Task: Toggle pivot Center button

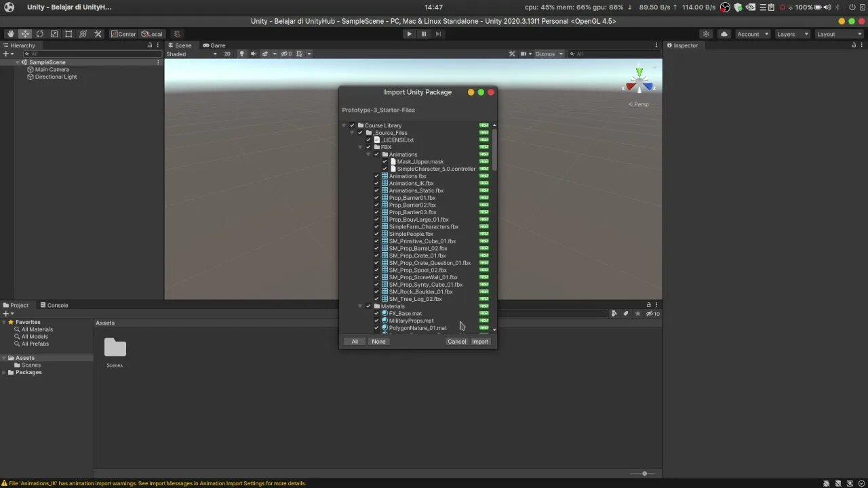Action: coord(123,34)
